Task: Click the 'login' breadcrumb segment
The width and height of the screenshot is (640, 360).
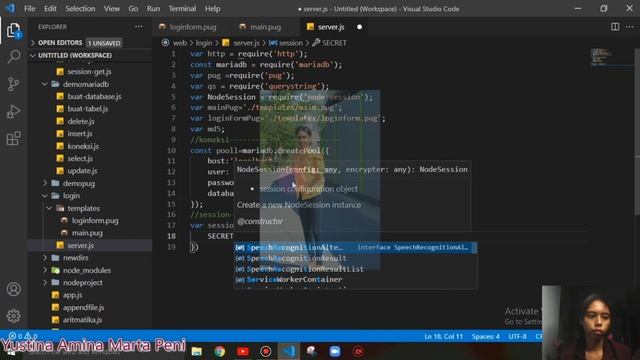Action: point(204,43)
